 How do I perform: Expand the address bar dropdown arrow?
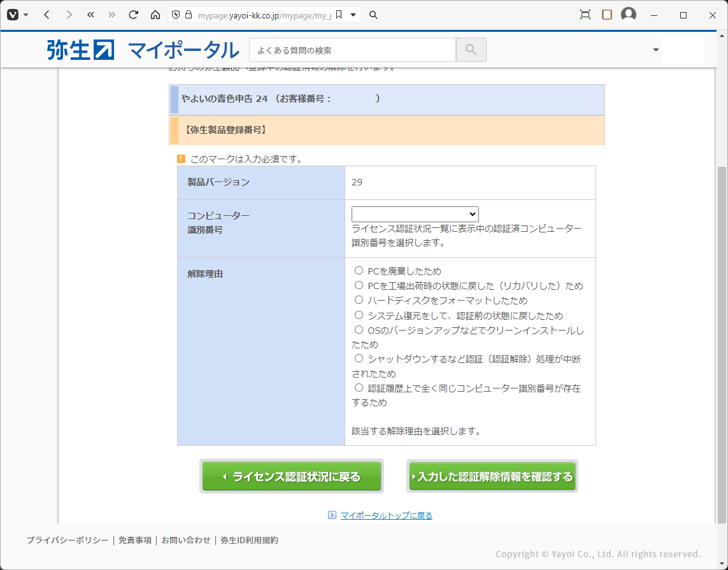tap(353, 15)
